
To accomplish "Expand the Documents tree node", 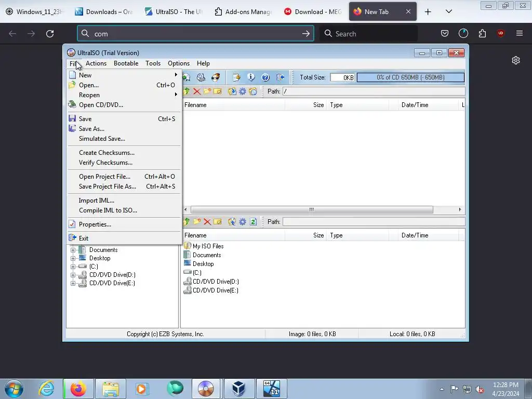I will pyautogui.click(x=73, y=250).
